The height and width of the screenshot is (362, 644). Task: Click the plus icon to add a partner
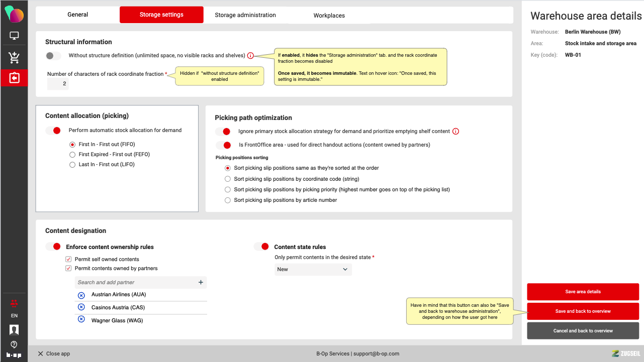point(201,283)
